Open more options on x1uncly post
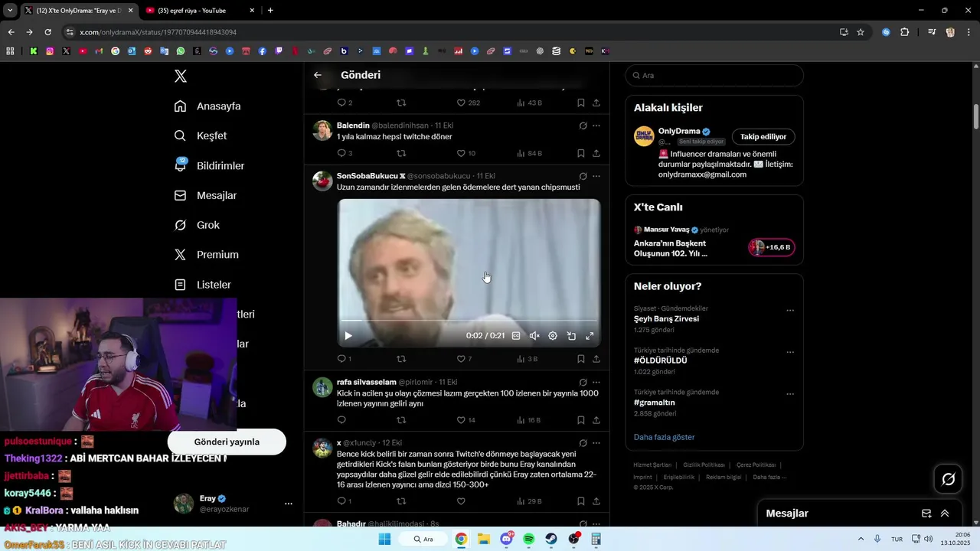The image size is (980, 551). pyautogui.click(x=596, y=443)
